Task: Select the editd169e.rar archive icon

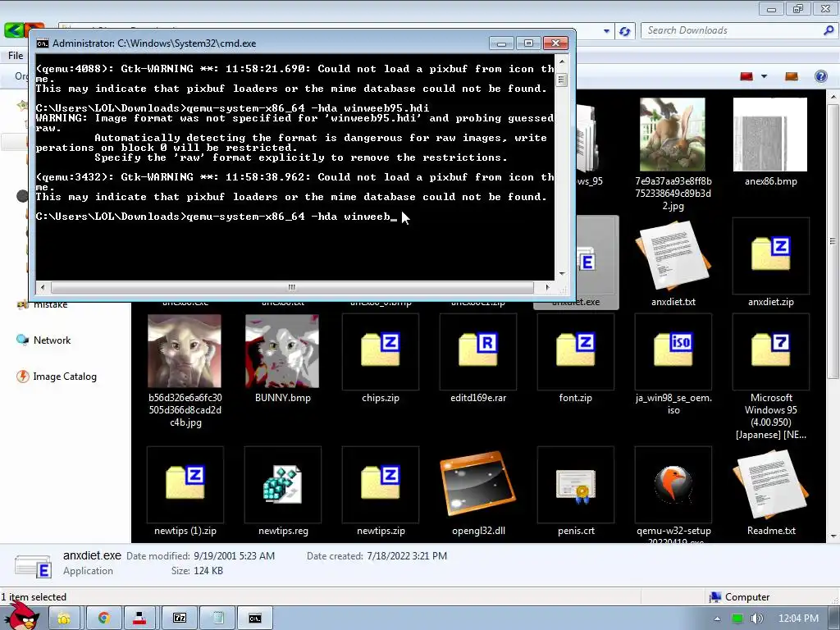Action: tap(478, 351)
